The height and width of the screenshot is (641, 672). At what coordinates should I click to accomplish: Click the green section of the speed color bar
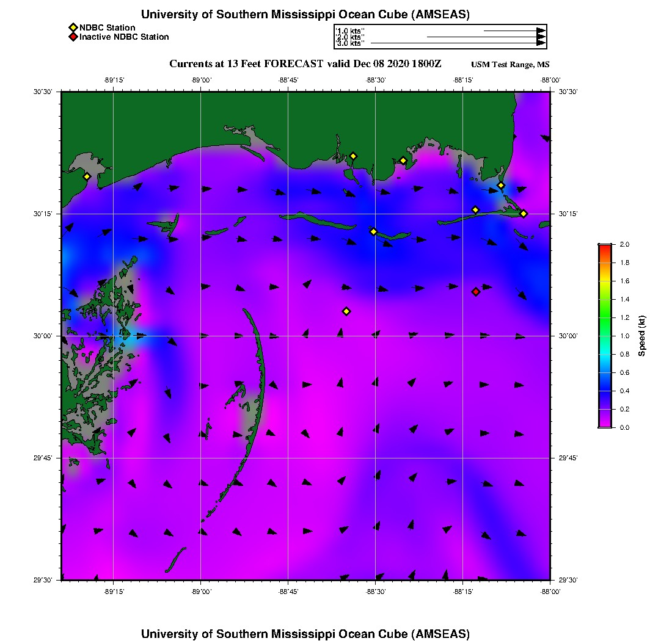[604, 317]
